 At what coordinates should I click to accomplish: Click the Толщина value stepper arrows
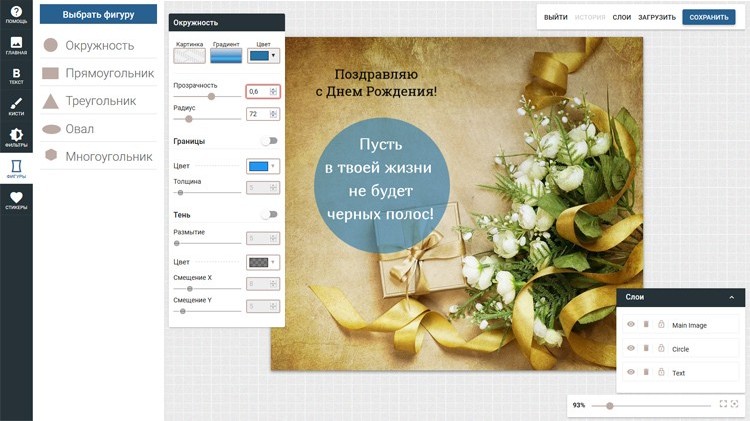coord(273,188)
